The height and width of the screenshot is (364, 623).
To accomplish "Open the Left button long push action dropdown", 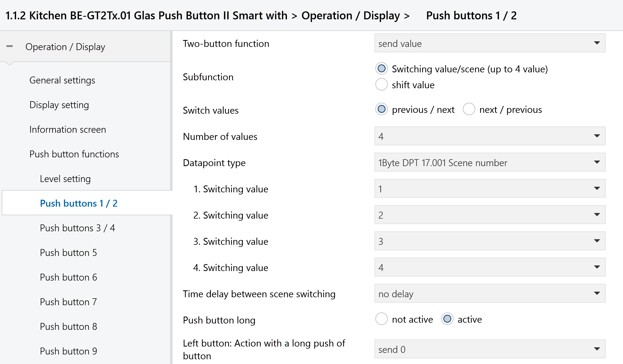I will tap(490, 349).
